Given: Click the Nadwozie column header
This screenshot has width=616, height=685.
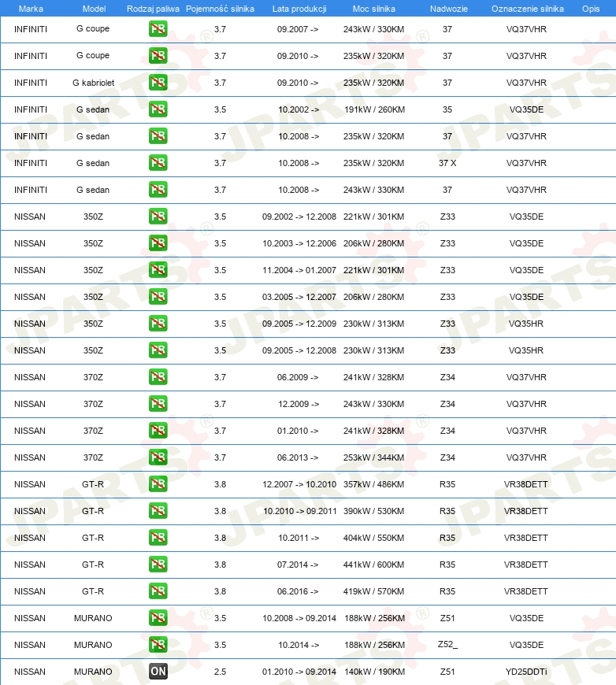Looking at the screenshot, I should [x=448, y=9].
